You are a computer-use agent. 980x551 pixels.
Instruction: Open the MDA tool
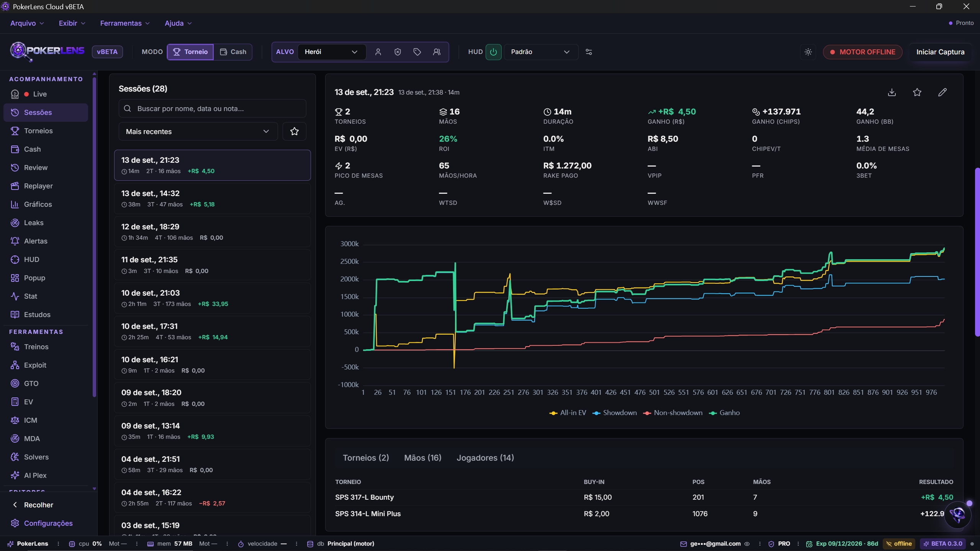click(46, 439)
